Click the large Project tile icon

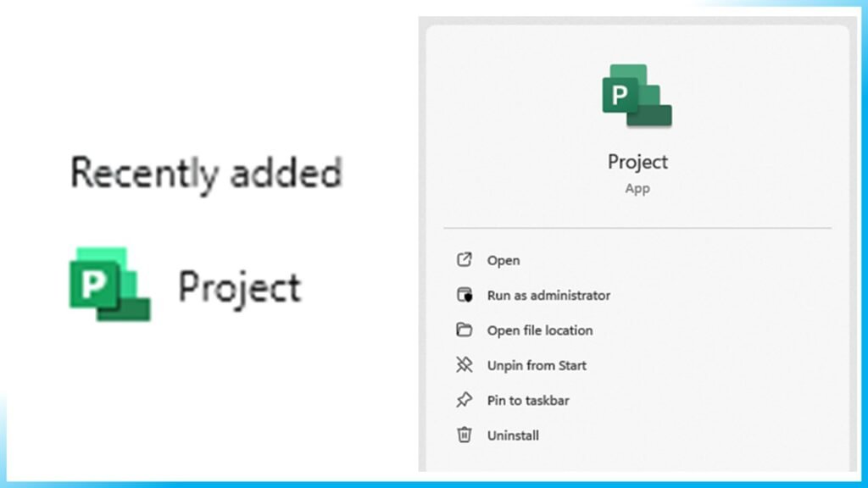point(637,96)
